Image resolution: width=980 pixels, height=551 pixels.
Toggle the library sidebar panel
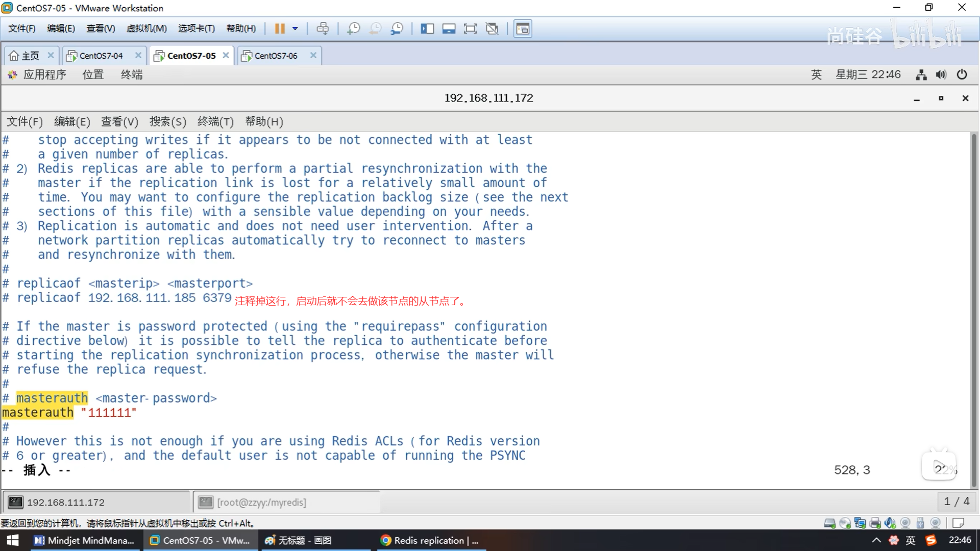(x=427, y=29)
